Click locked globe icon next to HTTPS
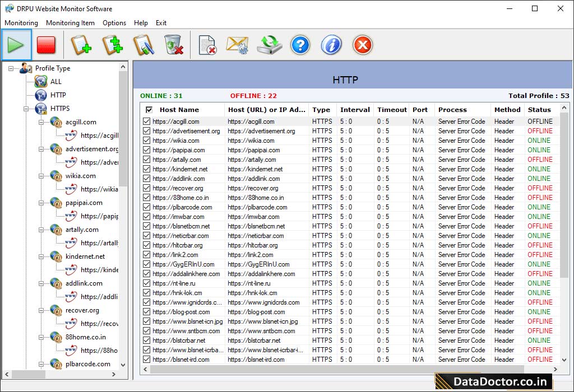The width and height of the screenshot is (574, 392). pos(41,109)
